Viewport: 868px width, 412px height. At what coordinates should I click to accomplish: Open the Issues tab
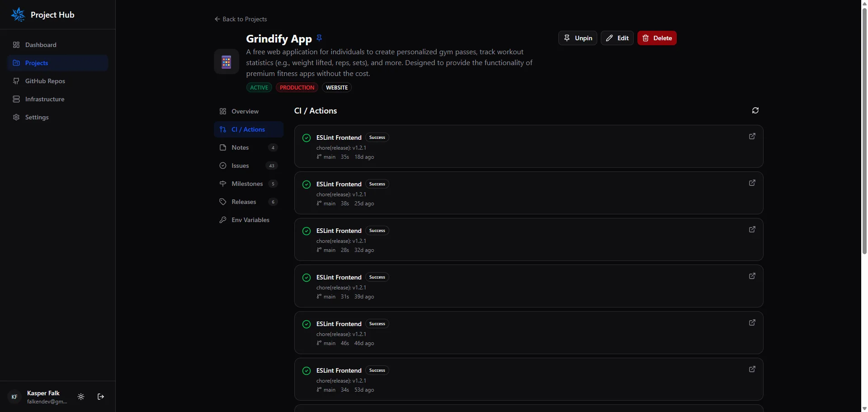click(x=249, y=166)
